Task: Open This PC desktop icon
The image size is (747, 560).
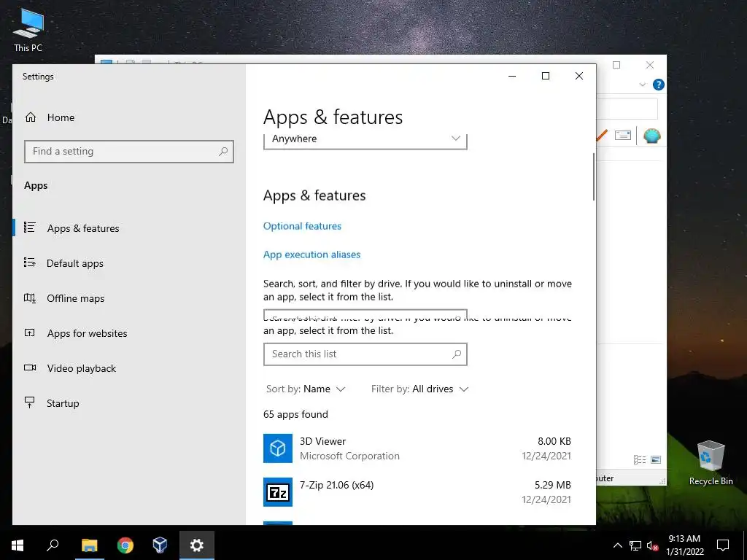Action: click(28, 30)
